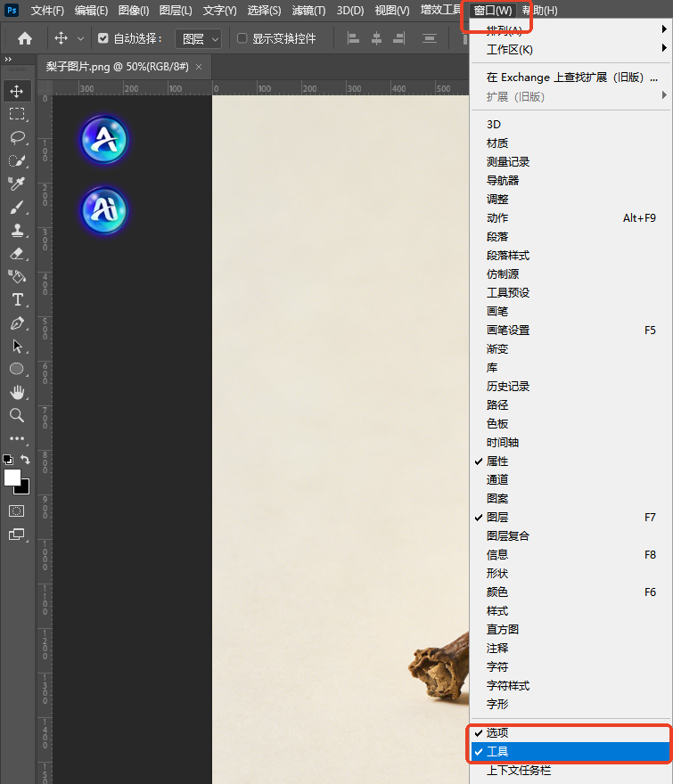Select the Clone Stamp tool
This screenshot has width=673, height=784.
[17, 230]
